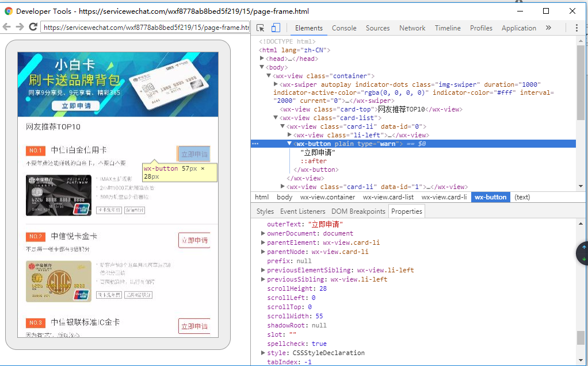Expand the previousElementSibling property

pos(264,270)
